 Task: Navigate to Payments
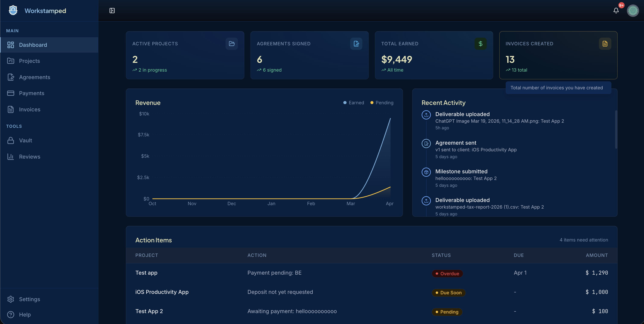[x=32, y=93]
